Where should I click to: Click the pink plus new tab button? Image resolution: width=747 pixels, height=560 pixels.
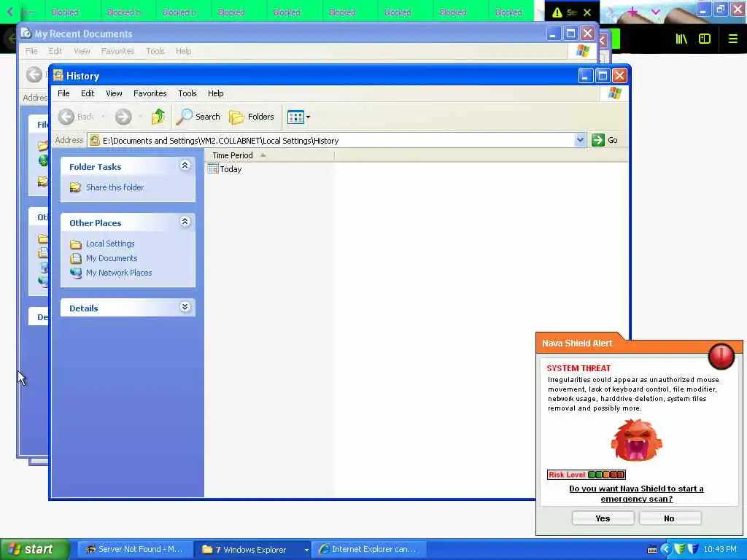(x=632, y=12)
